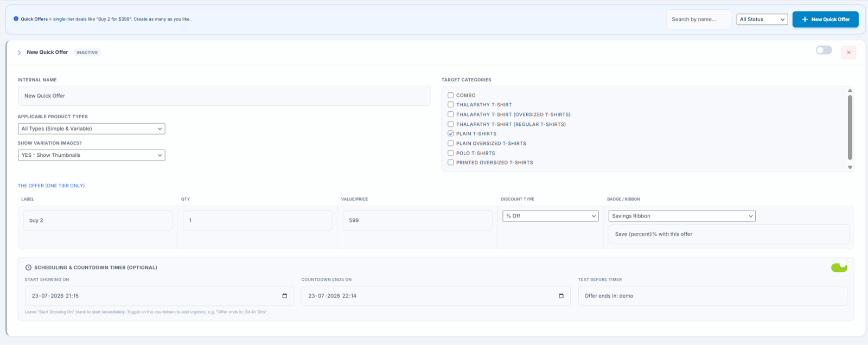Image resolution: width=868 pixels, height=345 pixels.
Task: Check PRINTED OVERSIZED T-SHIRTS category
Action: point(450,163)
